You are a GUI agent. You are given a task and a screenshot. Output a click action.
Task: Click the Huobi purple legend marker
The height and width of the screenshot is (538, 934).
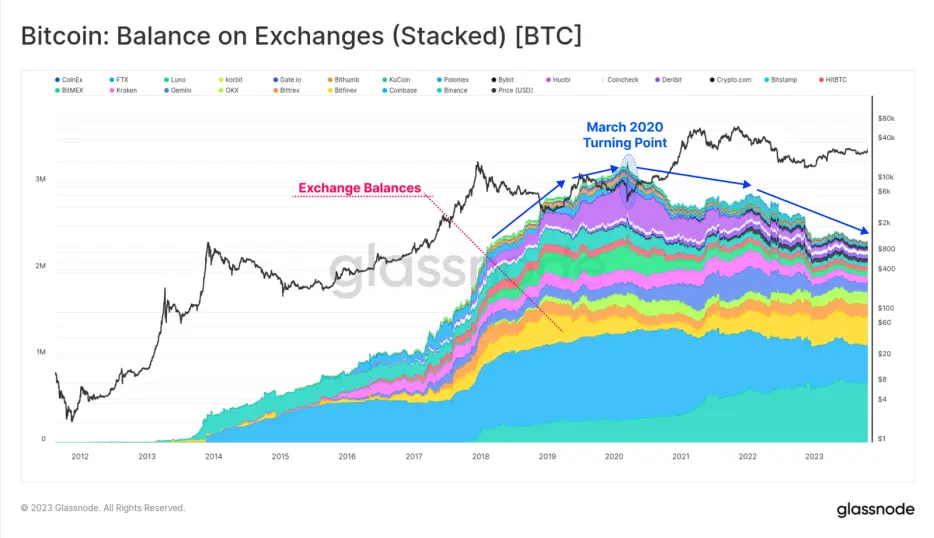pos(548,80)
